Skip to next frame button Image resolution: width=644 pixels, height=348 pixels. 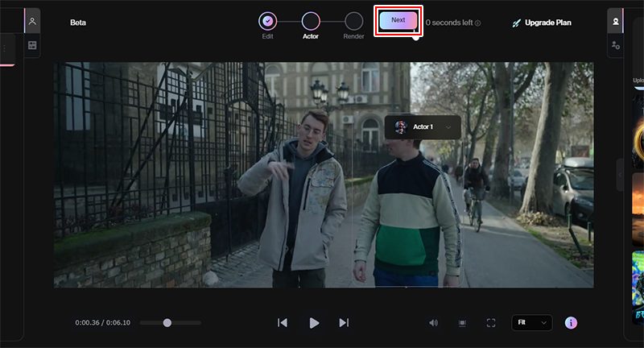coord(344,322)
